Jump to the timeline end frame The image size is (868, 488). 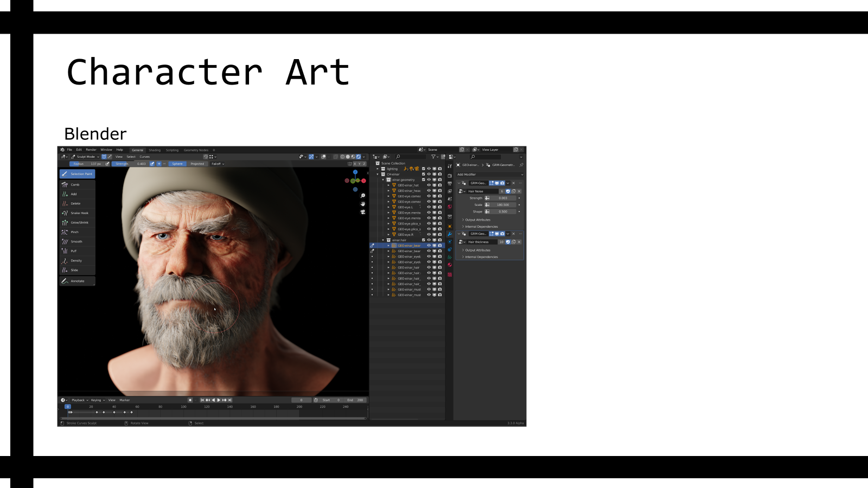pos(230,400)
